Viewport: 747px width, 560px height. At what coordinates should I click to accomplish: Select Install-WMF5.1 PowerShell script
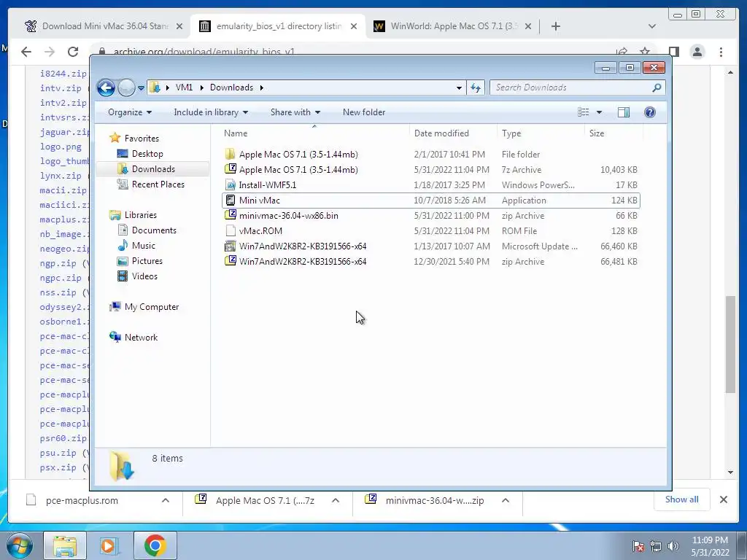[430, 184]
